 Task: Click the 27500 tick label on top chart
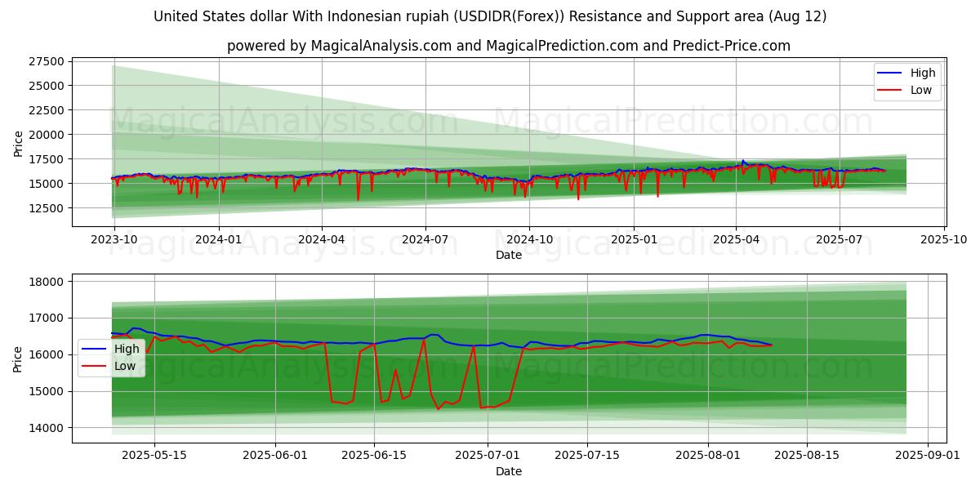pos(47,61)
